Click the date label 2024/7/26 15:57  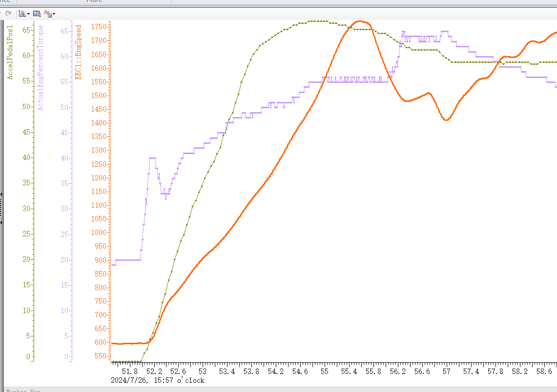157,380
